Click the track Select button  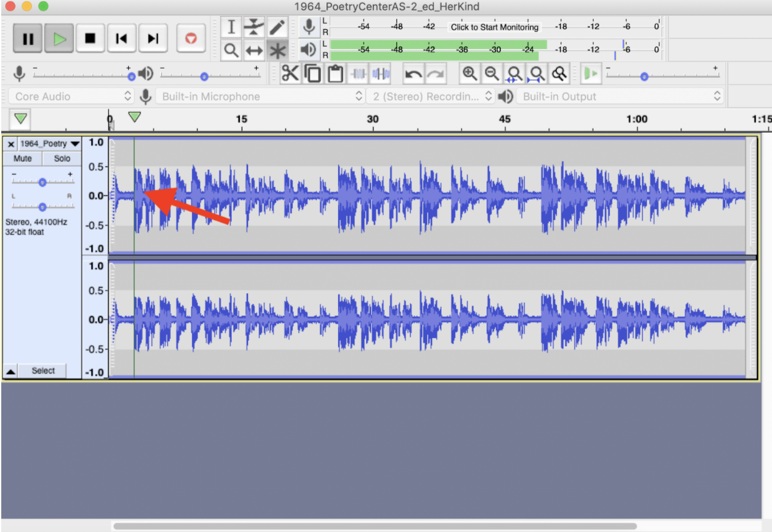point(44,370)
